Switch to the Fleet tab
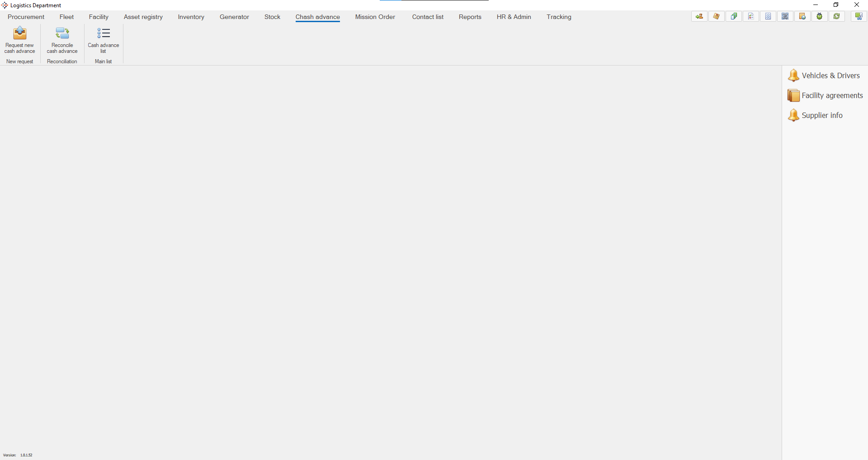868x460 pixels. coord(66,17)
